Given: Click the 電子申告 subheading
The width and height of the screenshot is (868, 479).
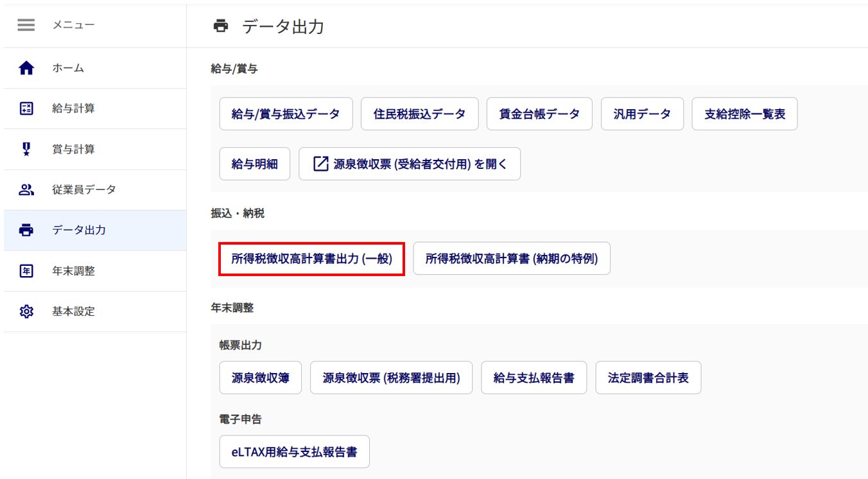Looking at the screenshot, I should click(x=241, y=419).
